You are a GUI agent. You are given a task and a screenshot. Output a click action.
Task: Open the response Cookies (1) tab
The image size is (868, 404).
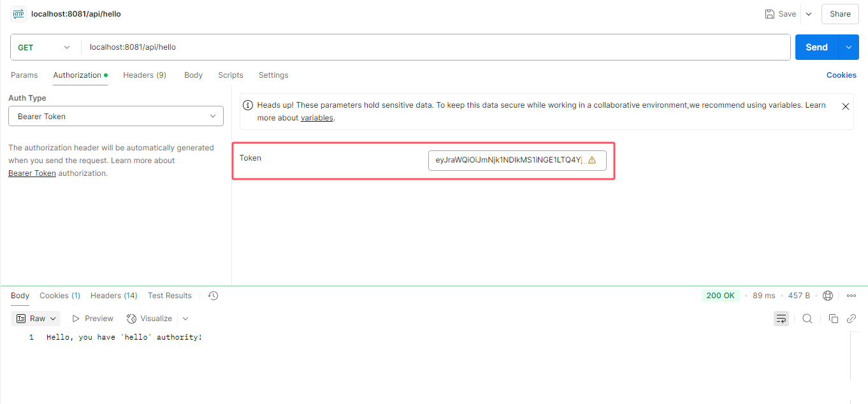tap(60, 296)
